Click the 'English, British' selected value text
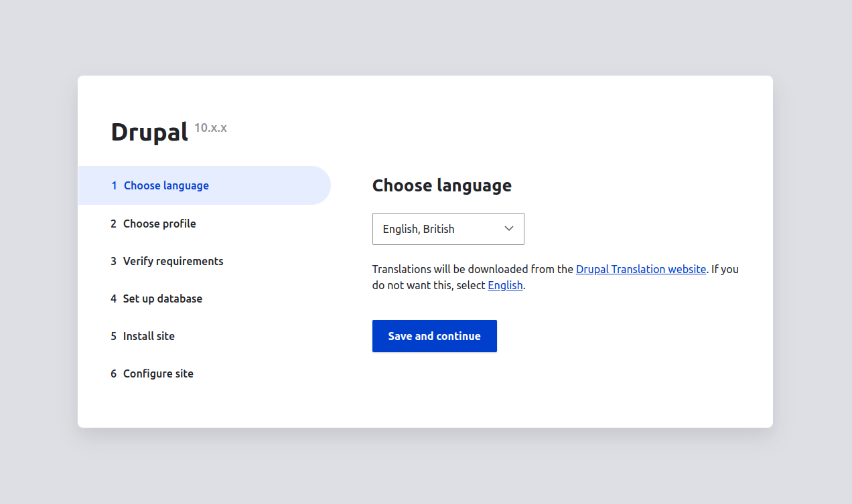This screenshot has height=504, width=852. pos(419,229)
